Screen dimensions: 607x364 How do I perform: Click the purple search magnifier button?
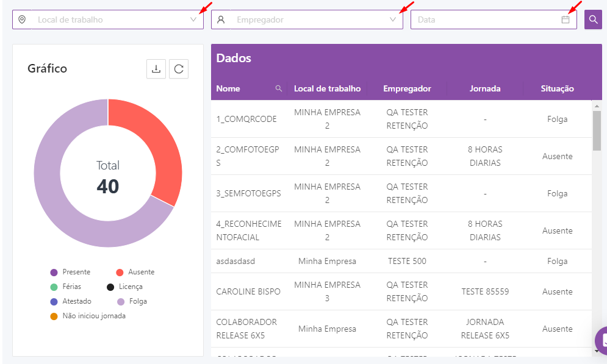pos(593,20)
